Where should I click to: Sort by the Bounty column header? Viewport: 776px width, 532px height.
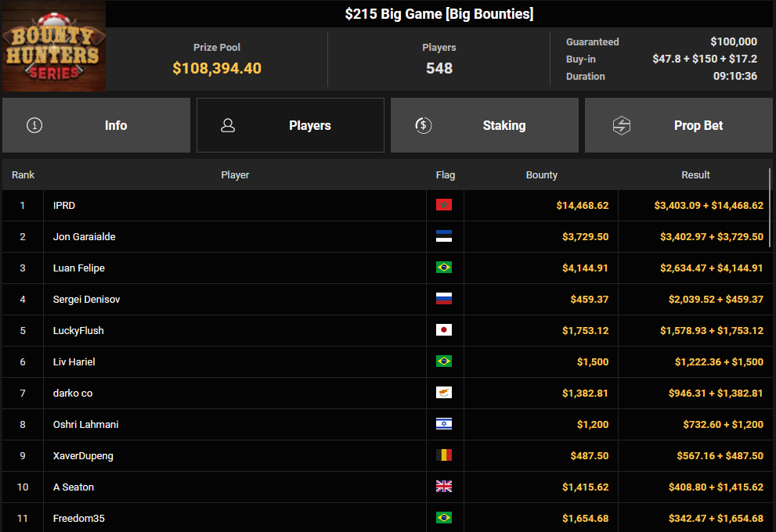coord(541,175)
